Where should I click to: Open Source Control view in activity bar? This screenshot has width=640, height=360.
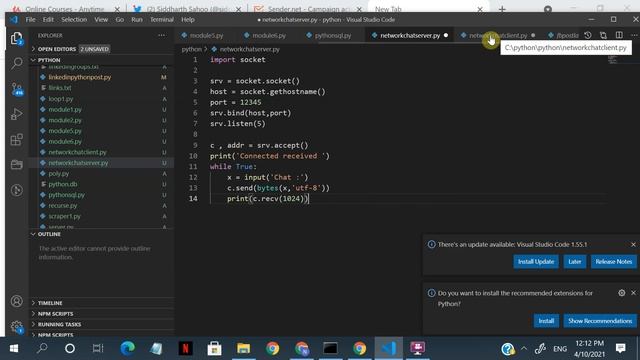(16, 89)
